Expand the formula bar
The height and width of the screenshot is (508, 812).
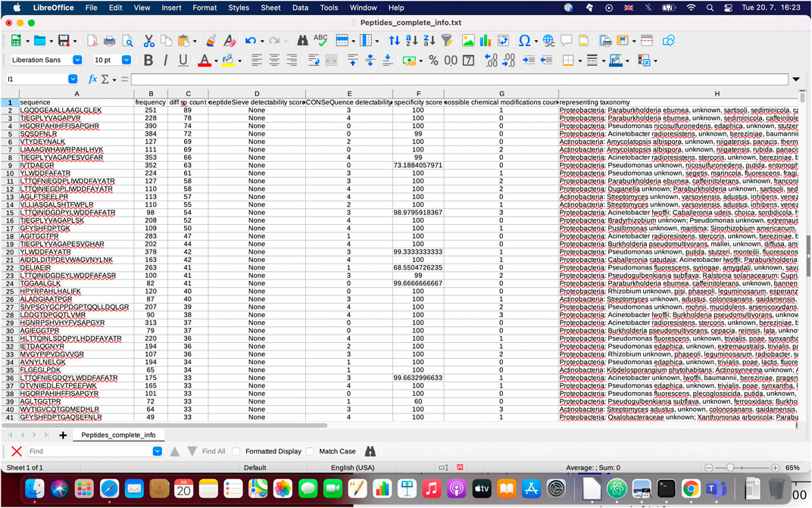(796, 79)
